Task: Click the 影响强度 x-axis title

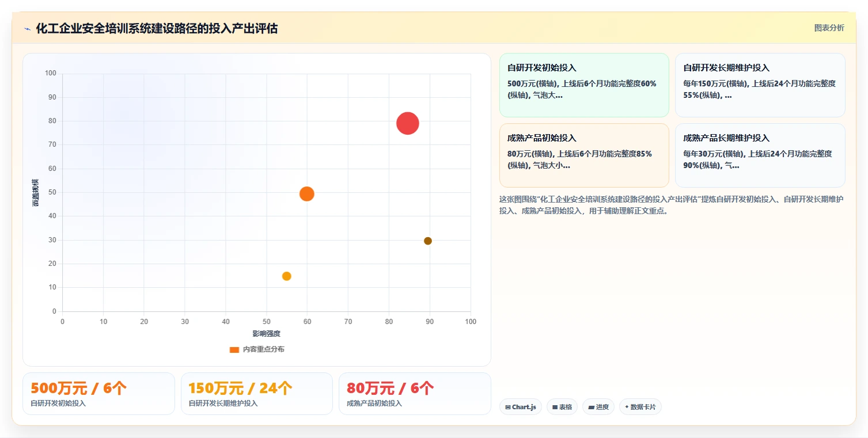Action: (267, 334)
